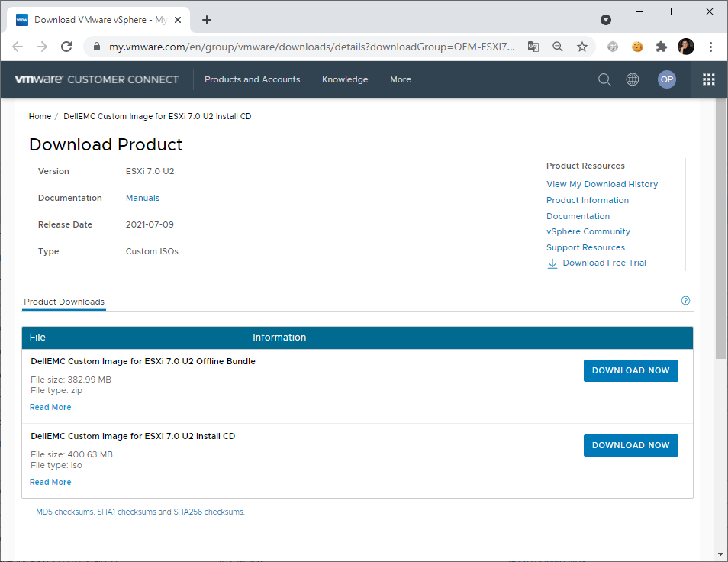Bookmark this page with star icon
This screenshot has height=562, width=728.
[x=581, y=47]
